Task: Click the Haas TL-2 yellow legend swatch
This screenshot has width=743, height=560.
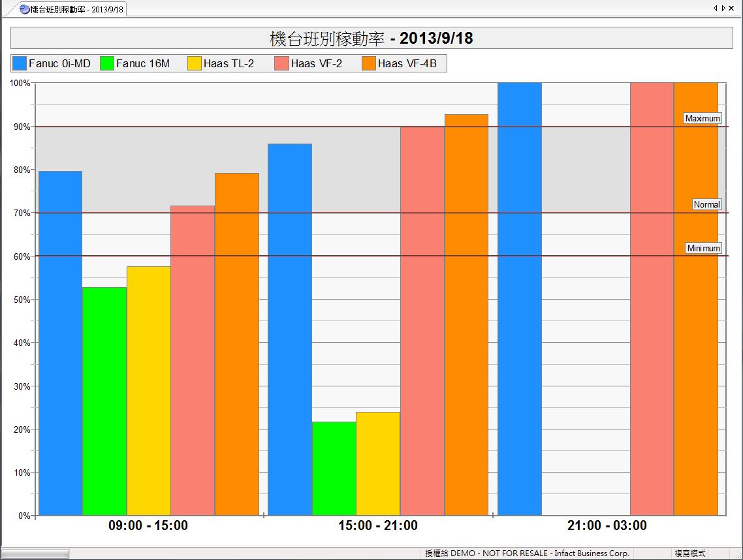Action: point(195,63)
